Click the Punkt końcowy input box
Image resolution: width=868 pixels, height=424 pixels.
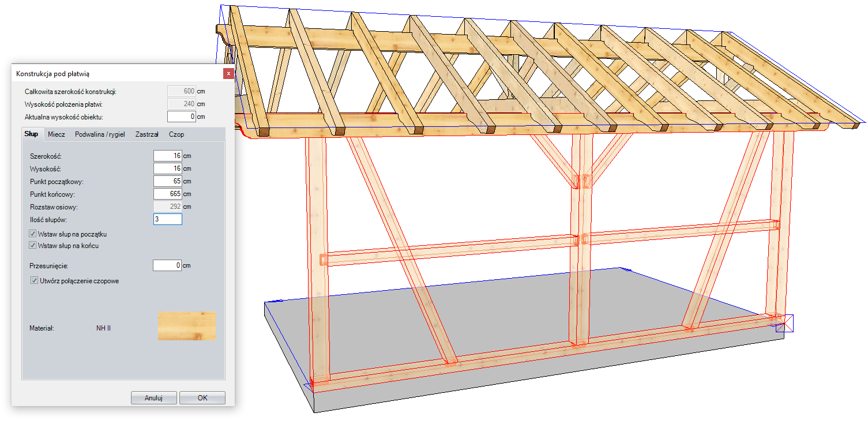(x=167, y=194)
